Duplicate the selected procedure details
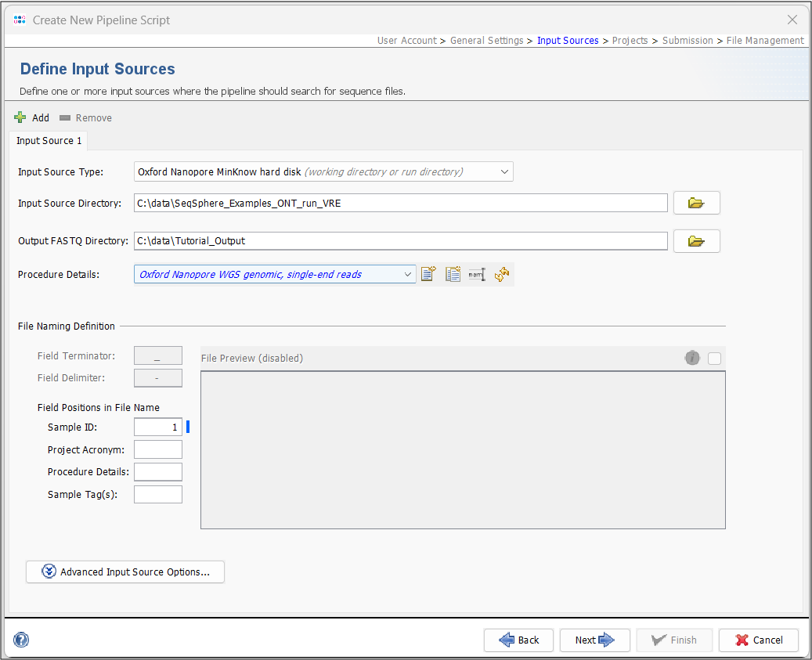The image size is (812, 660). pos(453,273)
